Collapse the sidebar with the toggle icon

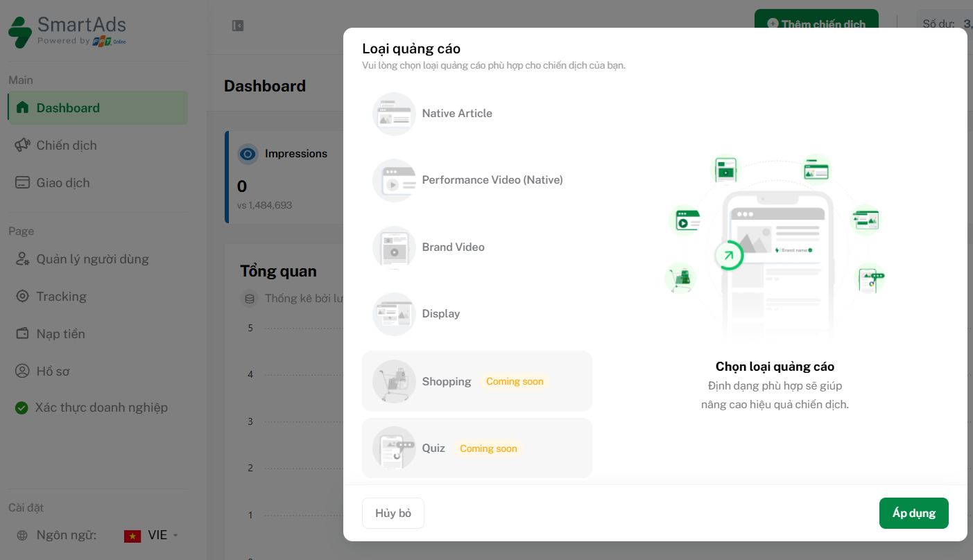coord(238,26)
